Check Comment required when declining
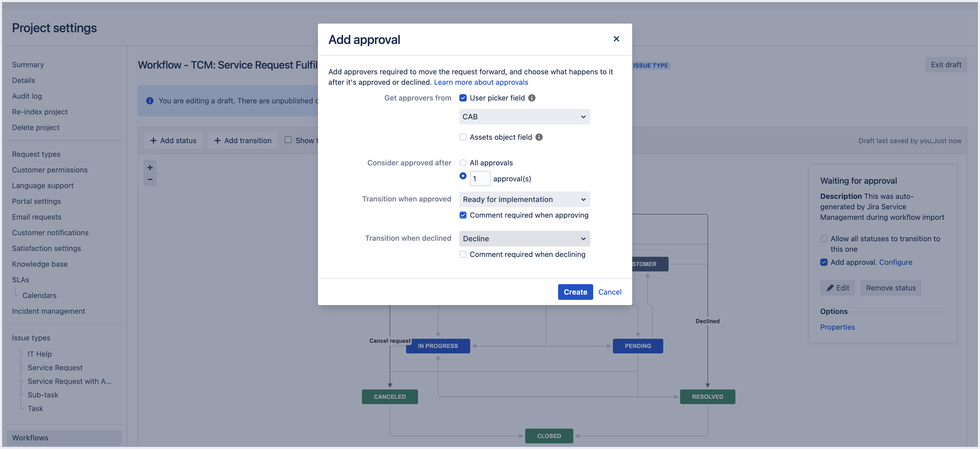980x449 pixels. point(463,254)
